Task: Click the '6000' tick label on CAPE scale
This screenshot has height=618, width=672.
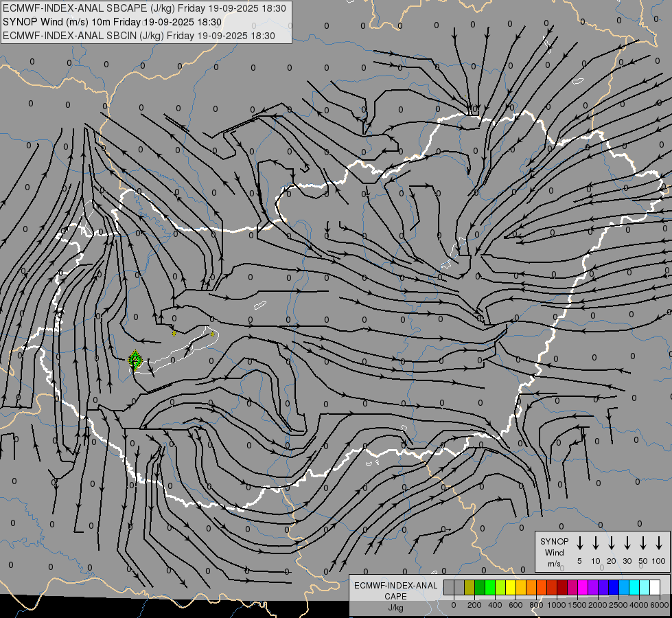Action: point(660,605)
